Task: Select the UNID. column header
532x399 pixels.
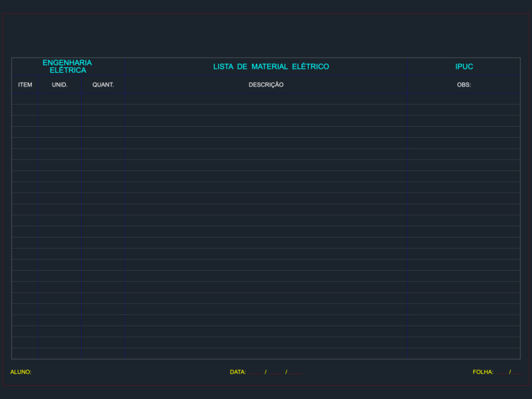Action: (60, 85)
